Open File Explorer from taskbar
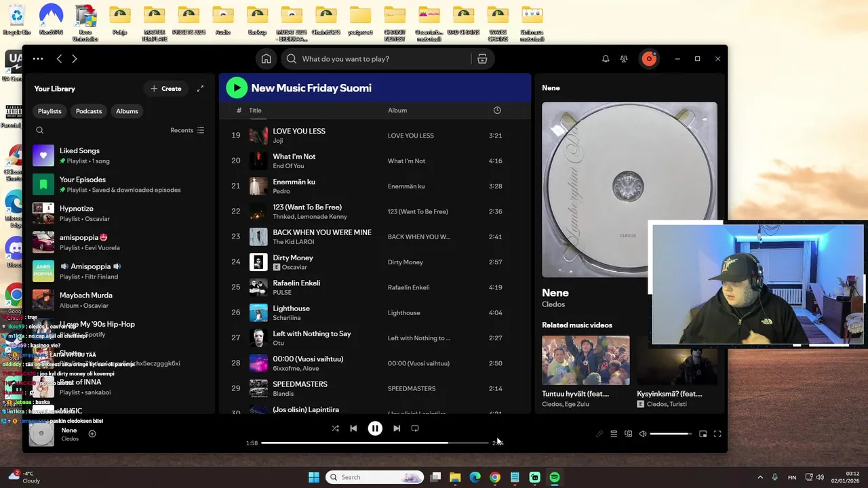This screenshot has height=488, width=868. 455,477
